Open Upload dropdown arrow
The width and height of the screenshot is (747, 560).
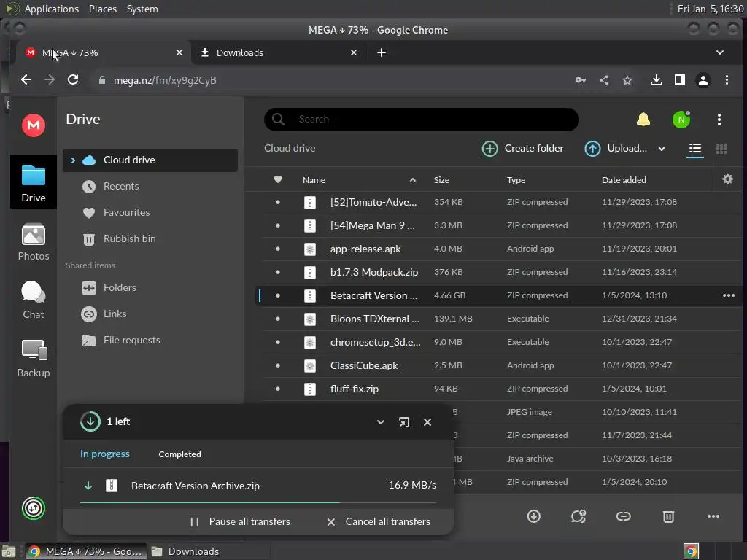[x=662, y=149]
